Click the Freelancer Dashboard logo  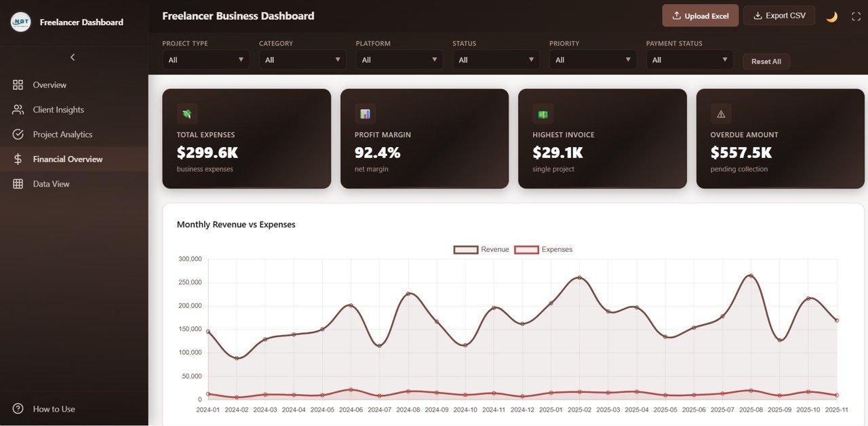click(20, 22)
